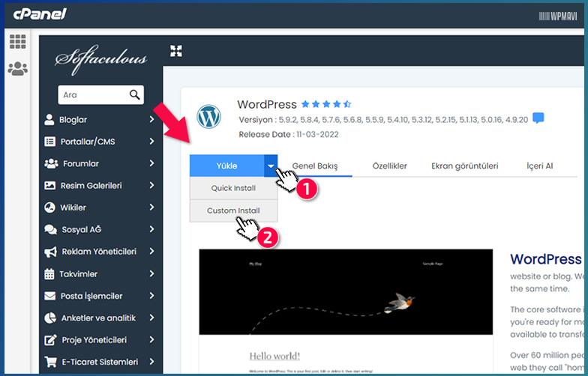Click the WordPress logo icon
588x376 pixels.
pos(208,117)
